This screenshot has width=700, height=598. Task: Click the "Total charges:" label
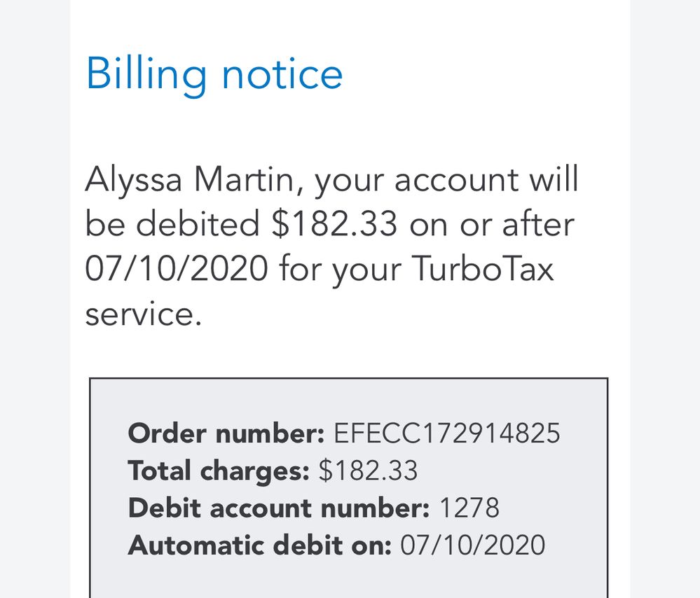click(218, 471)
